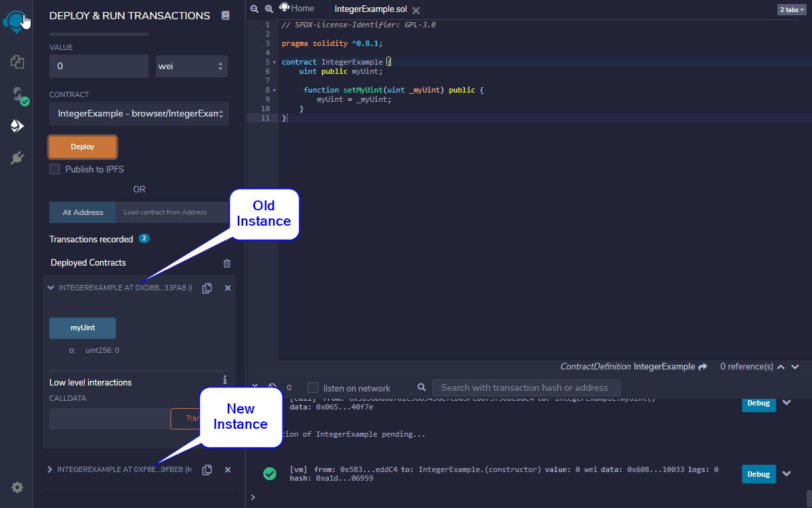Expand details of the myUint call log
Viewport: 812px width, 508px height.
tap(787, 402)
